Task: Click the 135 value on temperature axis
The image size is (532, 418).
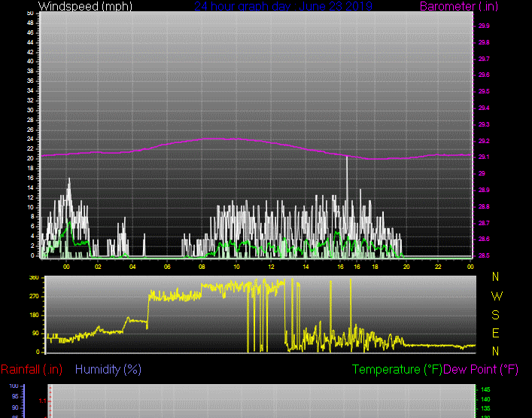Action: coord(485,408)
